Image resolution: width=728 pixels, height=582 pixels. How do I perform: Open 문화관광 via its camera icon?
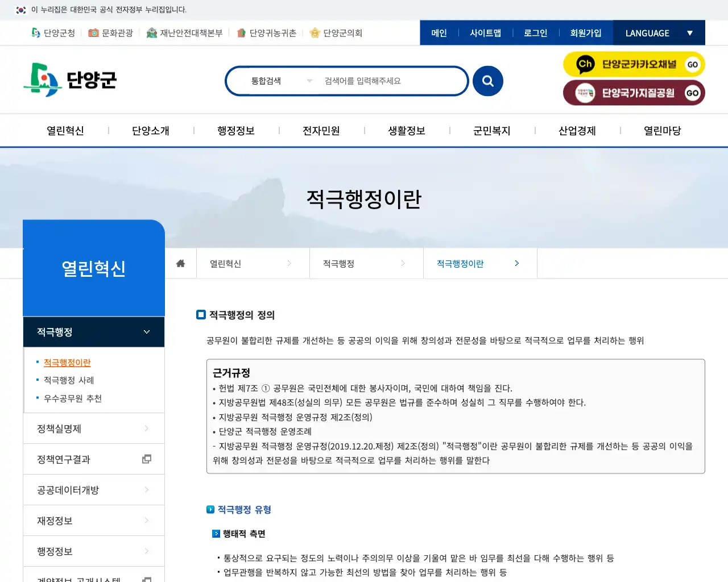93,32
